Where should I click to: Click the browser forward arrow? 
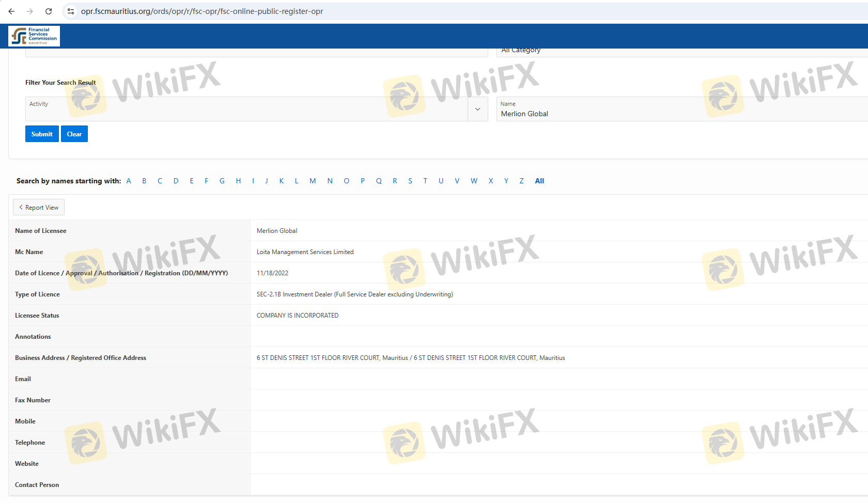tap(30, 11)
